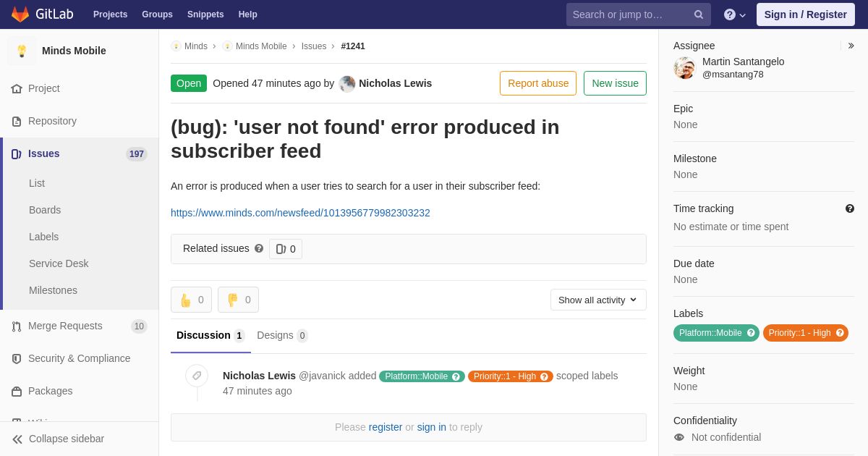Click the New issue button
This screenshot has width=868, height=456.
point(615,83)
